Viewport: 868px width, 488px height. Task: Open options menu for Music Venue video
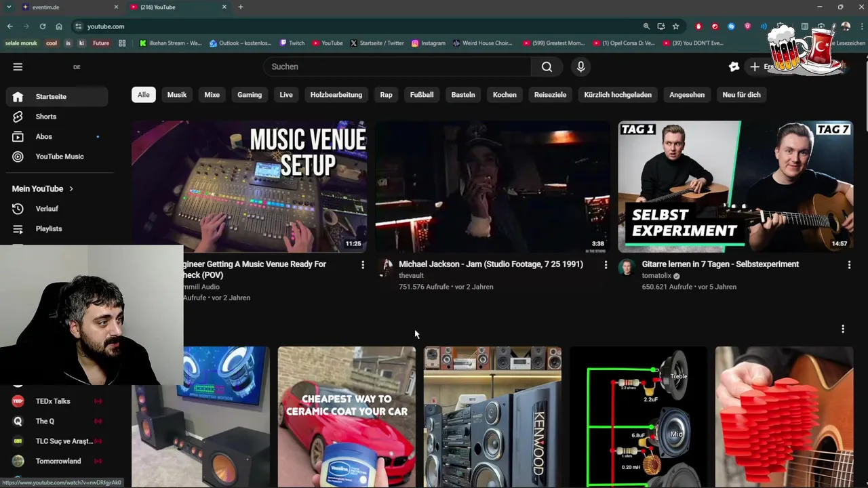coord(363,265)
